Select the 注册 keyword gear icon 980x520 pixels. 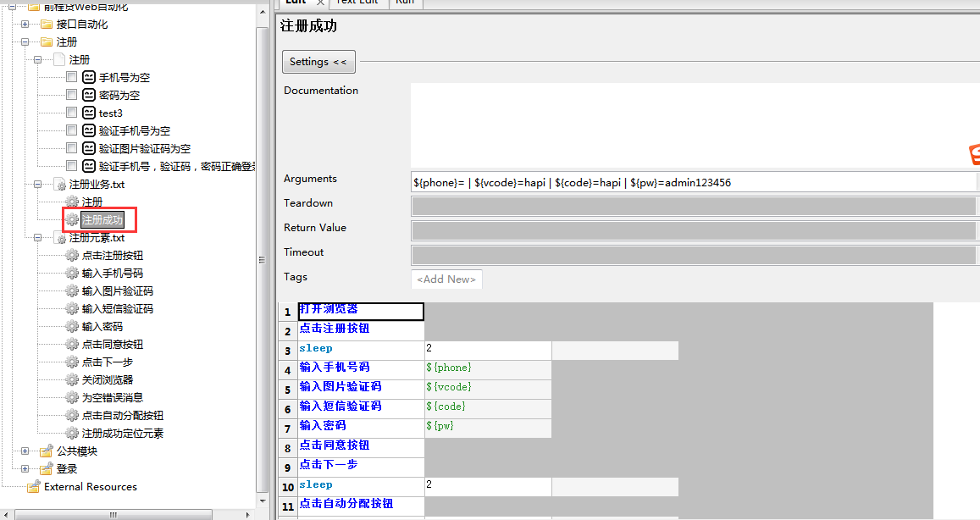point(72,202)
